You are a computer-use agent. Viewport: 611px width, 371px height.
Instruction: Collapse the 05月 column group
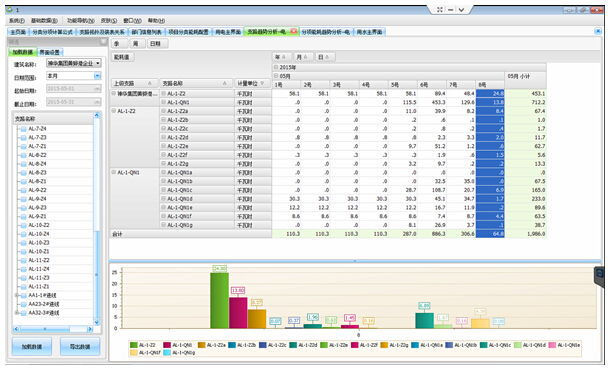tap(276, 76)
